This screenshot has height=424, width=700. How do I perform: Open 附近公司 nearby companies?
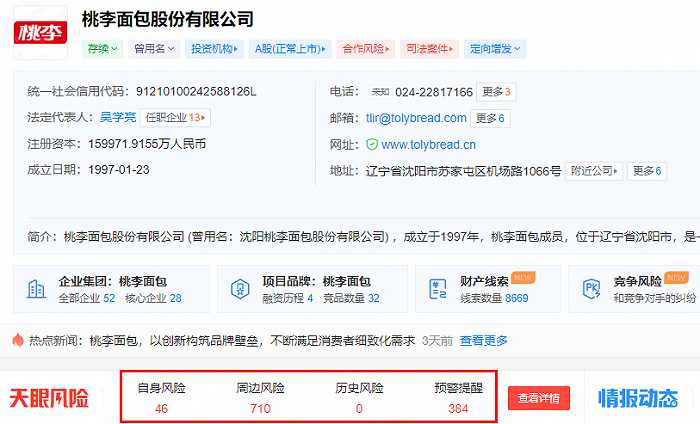(x=594, y=171)
